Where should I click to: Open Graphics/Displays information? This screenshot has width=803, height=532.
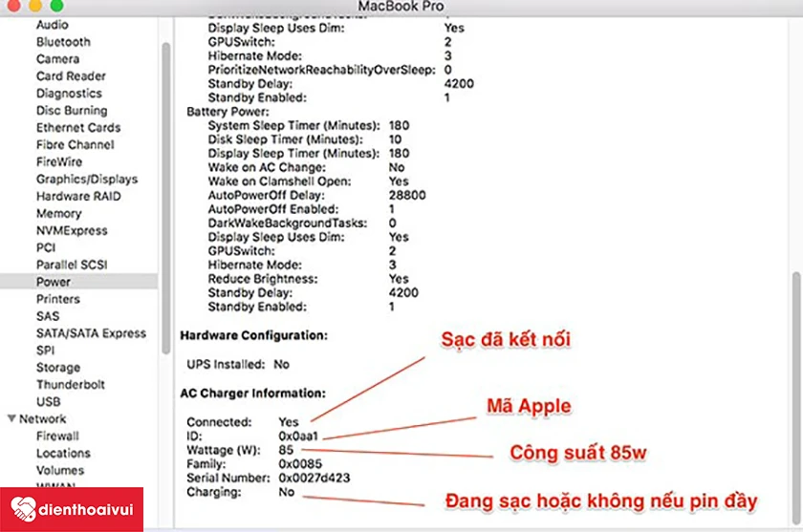(87, 179)
